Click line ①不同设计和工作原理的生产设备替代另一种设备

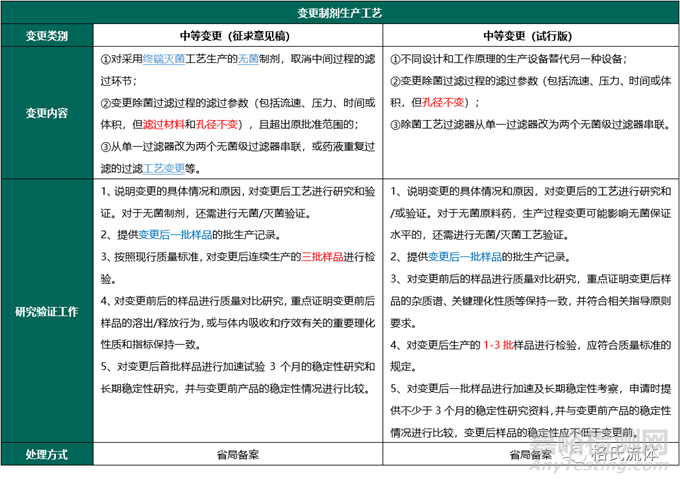click(508, 59)
